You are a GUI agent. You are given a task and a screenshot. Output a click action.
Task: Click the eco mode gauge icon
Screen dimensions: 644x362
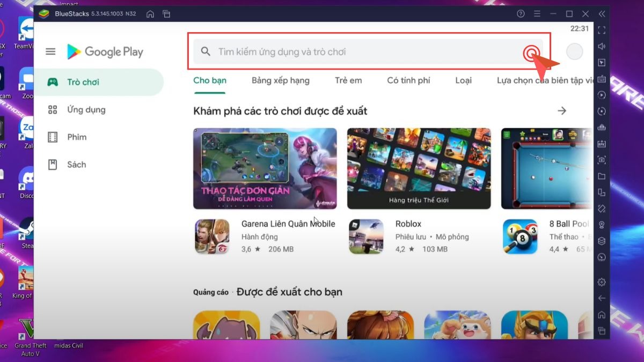tap(602, 257)
